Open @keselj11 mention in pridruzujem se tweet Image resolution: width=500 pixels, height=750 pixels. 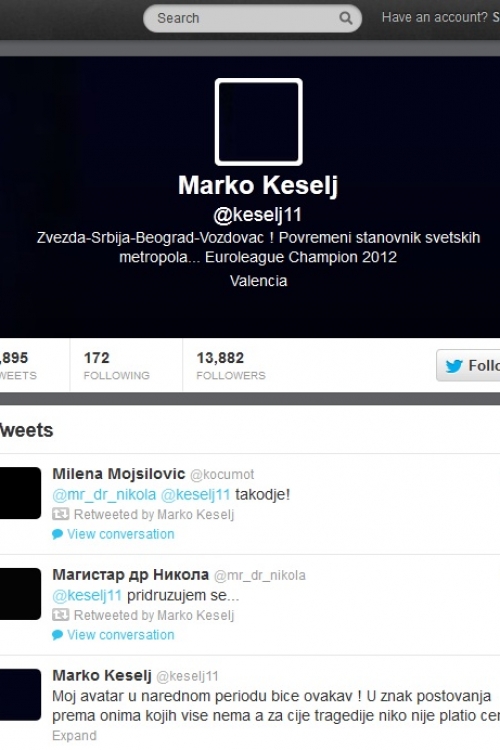point(87,596)
